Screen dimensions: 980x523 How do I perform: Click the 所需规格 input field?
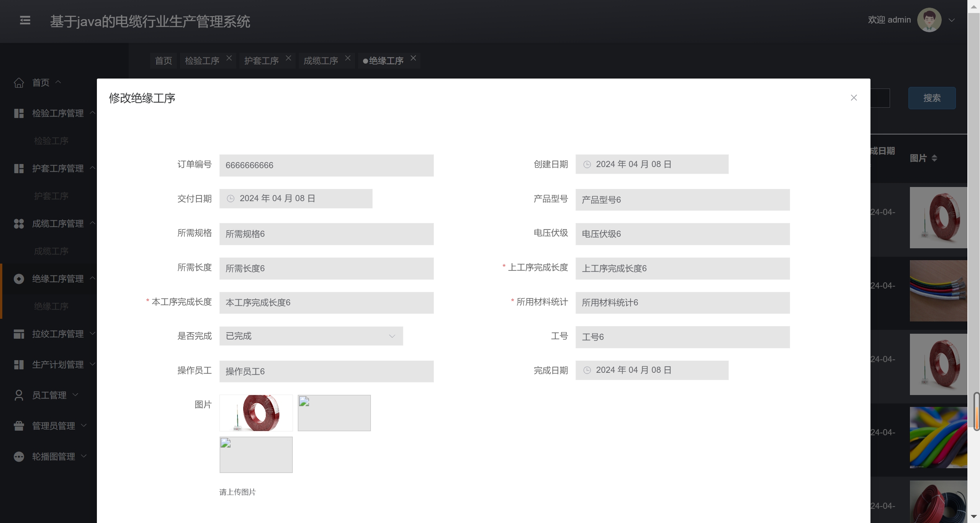326,234
